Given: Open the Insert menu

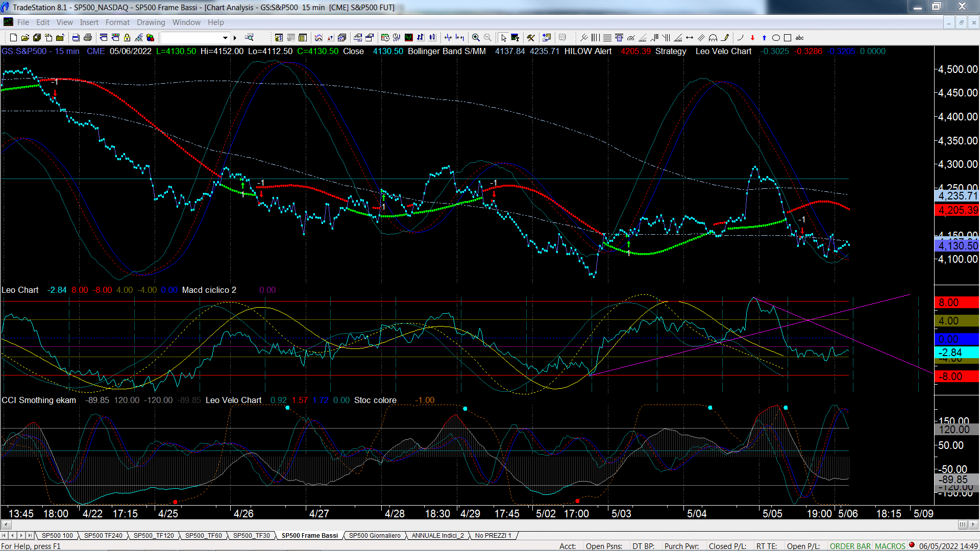Looking at the screenshot, I should point(89,22).
